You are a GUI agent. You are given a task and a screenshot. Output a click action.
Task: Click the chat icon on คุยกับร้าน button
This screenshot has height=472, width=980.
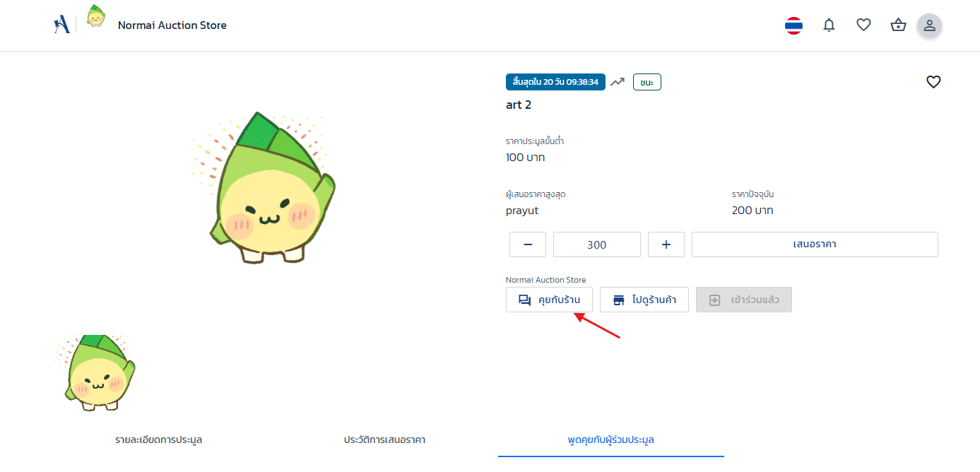pos(524,300)
